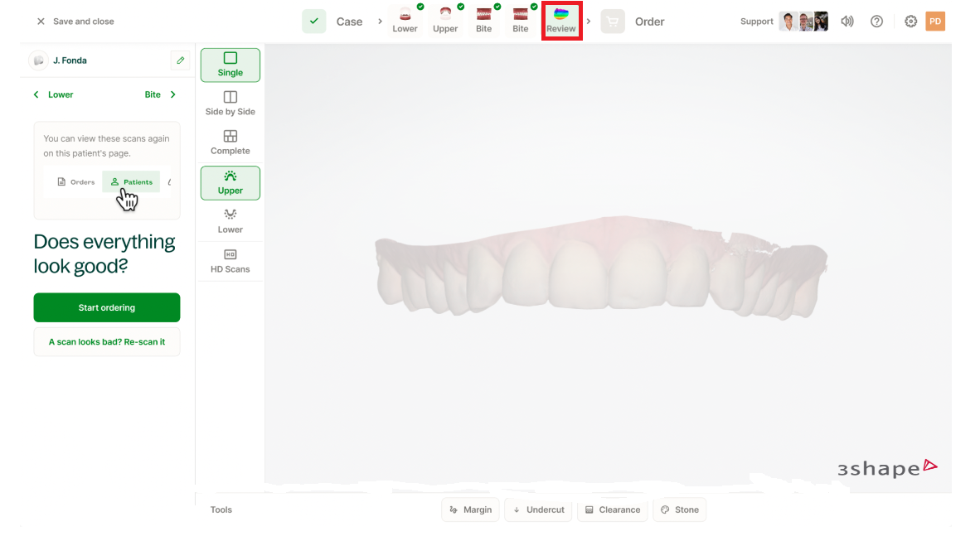Screen dimensions: 980x541
Task: Go to previous step Lower chevron
Action: pyautogui.click(x=36, y=94)
